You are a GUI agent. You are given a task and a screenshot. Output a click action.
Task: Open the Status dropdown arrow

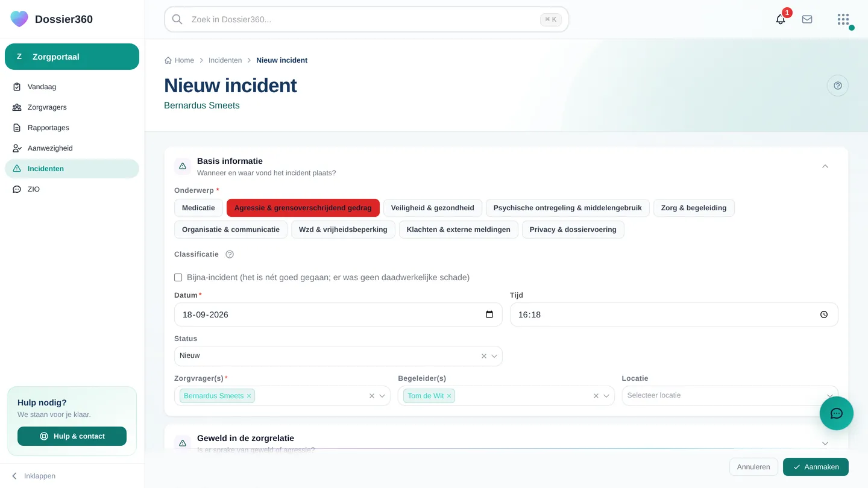pos(494,356)
